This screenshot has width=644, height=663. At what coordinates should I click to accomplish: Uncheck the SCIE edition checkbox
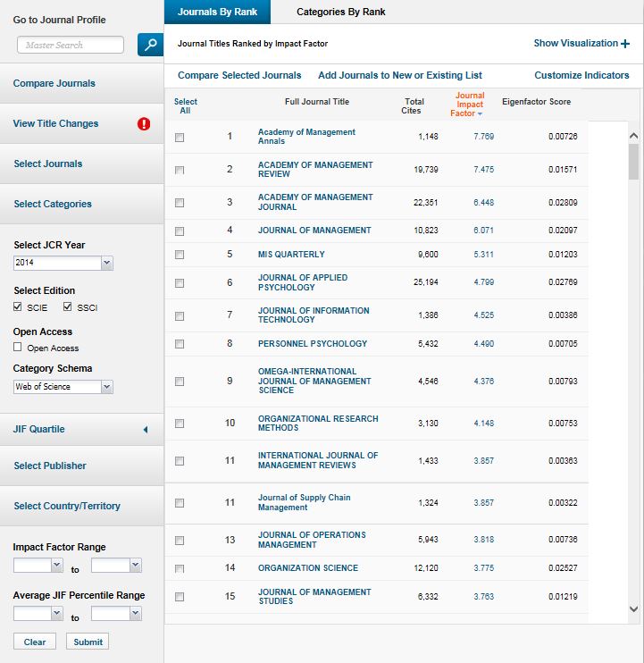coord(20,307)
